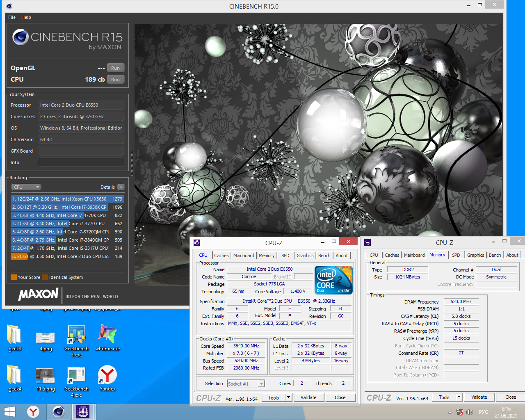This screenshot has height=420, width=525.
Task: Launch Geekbench 3.exe desktop shortcut
Action: (x=76, y=341)
